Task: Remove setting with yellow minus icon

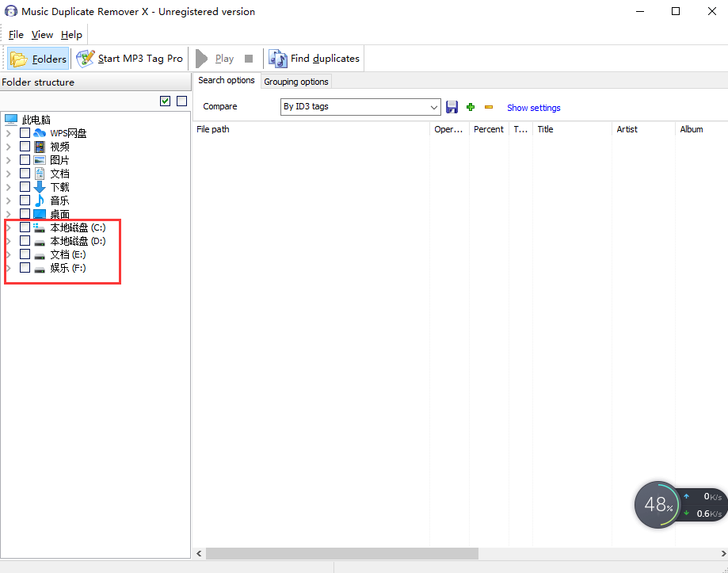Action: (x=489, y=107)
